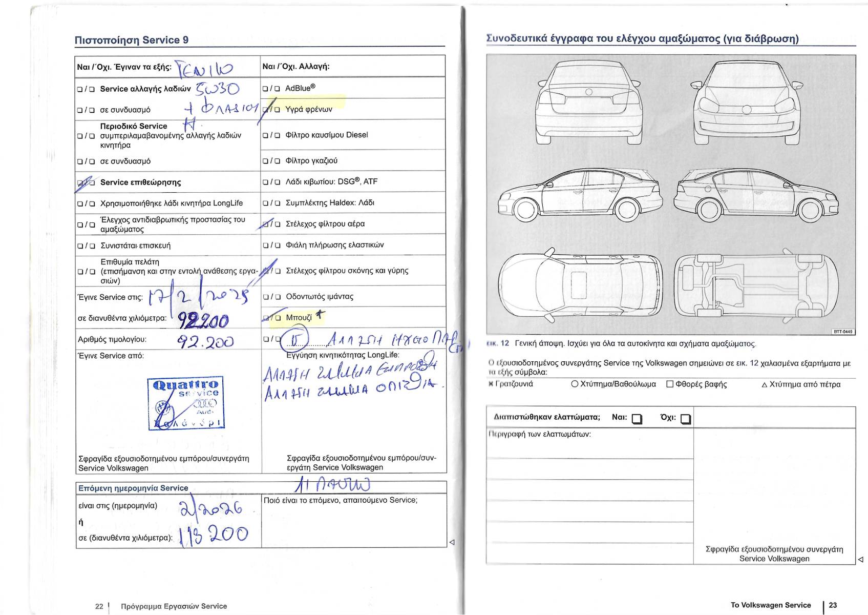Tick the checkbox pair beside Στέλεχος φίλτρου σκόνης και γύρης
This screenshot has height=615, width=868.
pyautogui.click(x=271, y=271)
